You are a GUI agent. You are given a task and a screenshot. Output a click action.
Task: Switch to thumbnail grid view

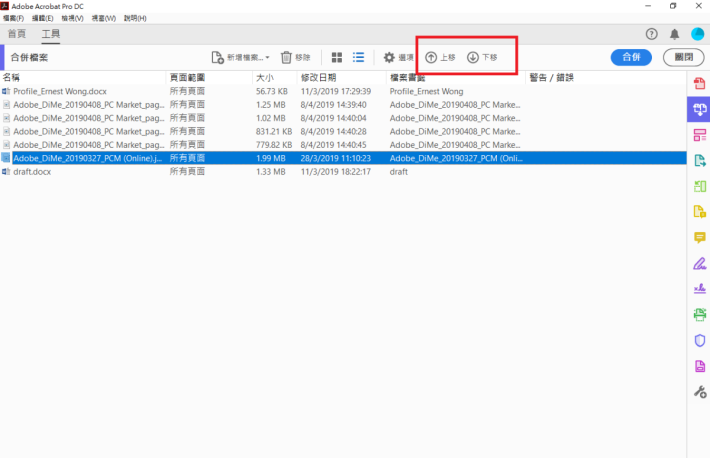coord(337,58)
